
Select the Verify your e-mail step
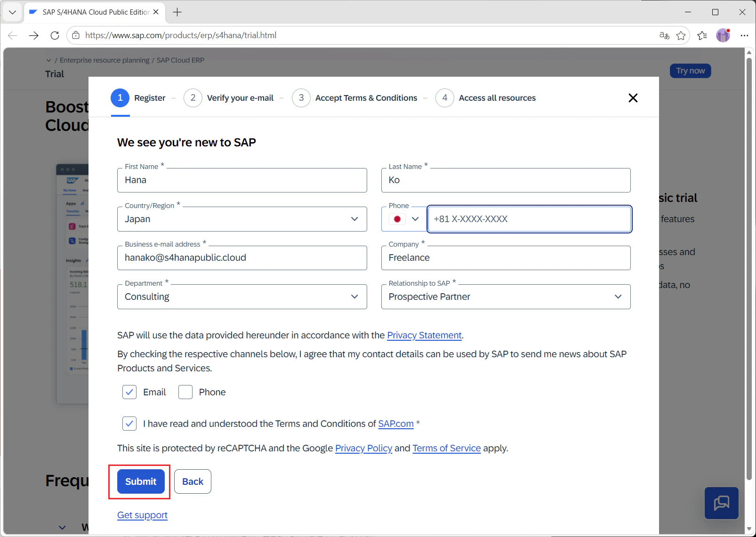point(229,98)
